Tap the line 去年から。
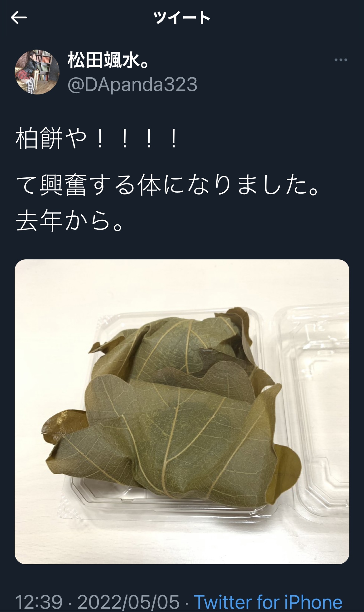Image resolution: width=364 pixels, height=612 pixels. pyautogui.click(x=70, y=221)
